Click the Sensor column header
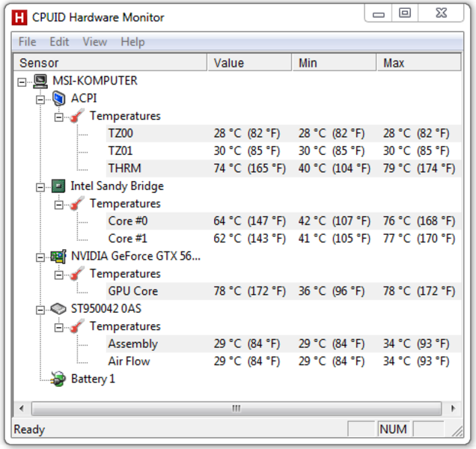This screenshot has width=476, height=449. click(x=111, y=63)
